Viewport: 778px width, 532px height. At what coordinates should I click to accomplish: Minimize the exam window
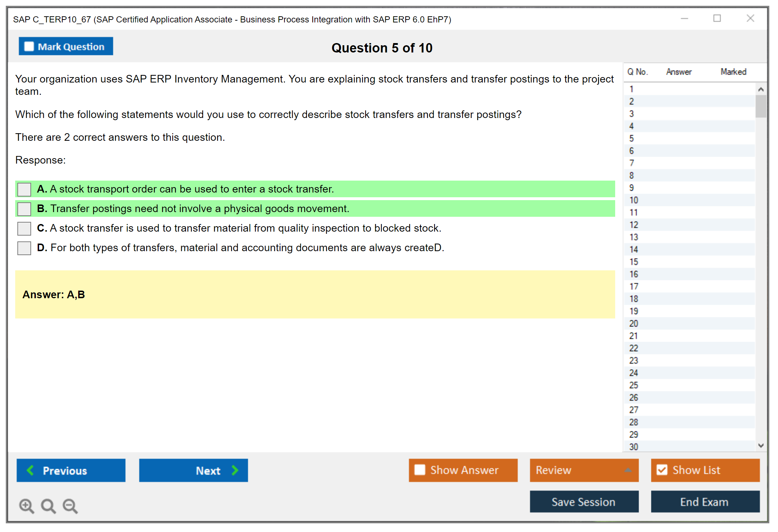pos(684,18)
